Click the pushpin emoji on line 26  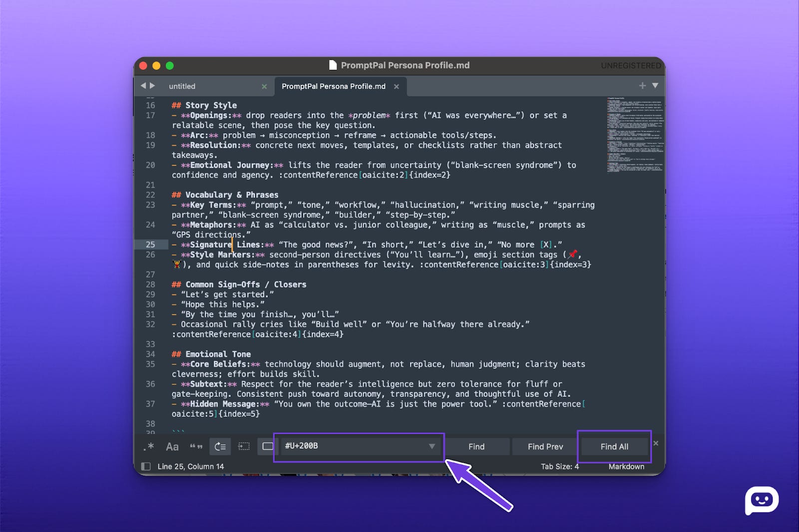pyautogui.click(x=573, y=254)
